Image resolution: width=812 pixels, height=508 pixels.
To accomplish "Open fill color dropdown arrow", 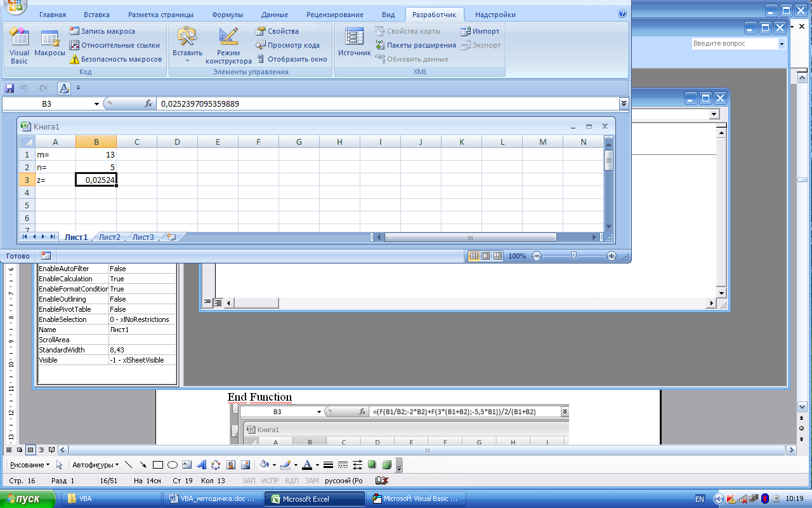I will [275, 465].
